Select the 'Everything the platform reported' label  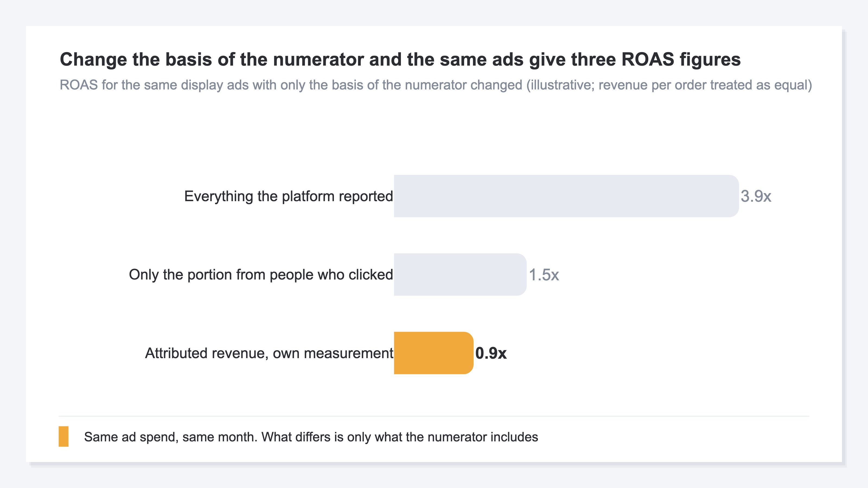click(x=288, y=196)
